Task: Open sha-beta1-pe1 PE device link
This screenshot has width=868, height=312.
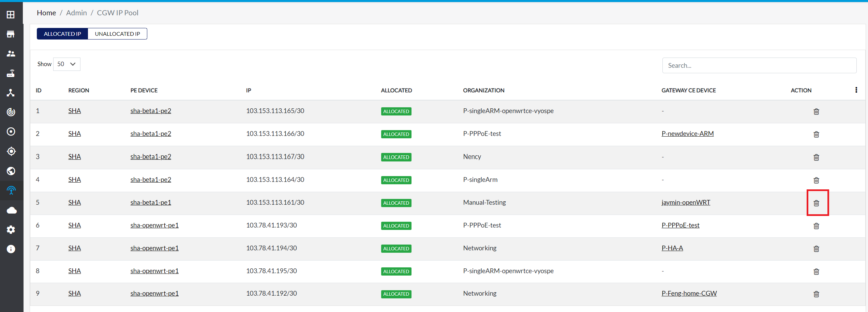Action: (151, 202)
